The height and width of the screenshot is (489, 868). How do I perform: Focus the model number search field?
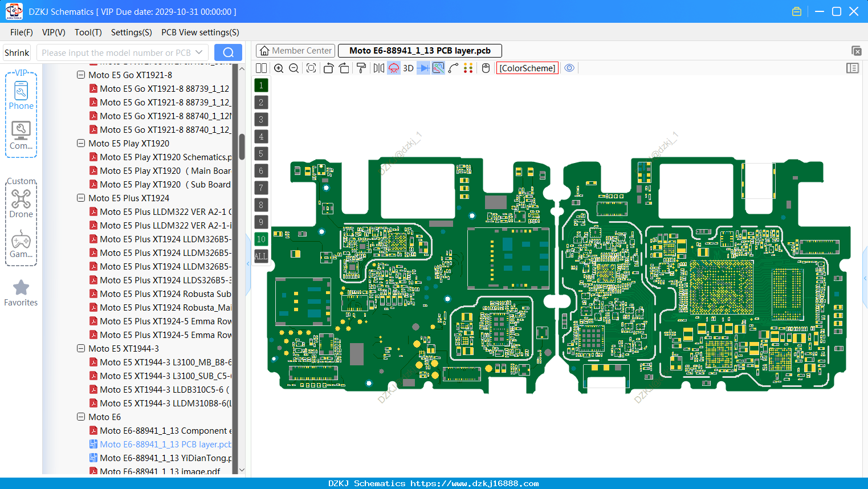point(116,52)
